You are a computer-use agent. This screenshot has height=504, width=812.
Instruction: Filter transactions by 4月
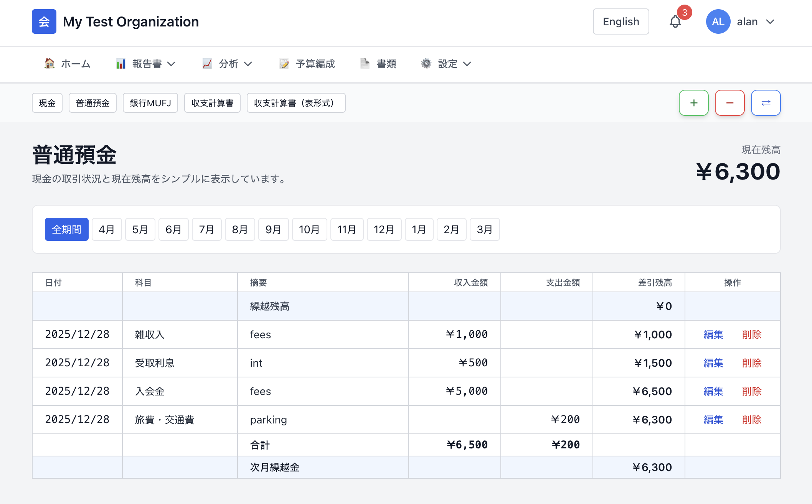pyautogui.click(x=107, y=229)
